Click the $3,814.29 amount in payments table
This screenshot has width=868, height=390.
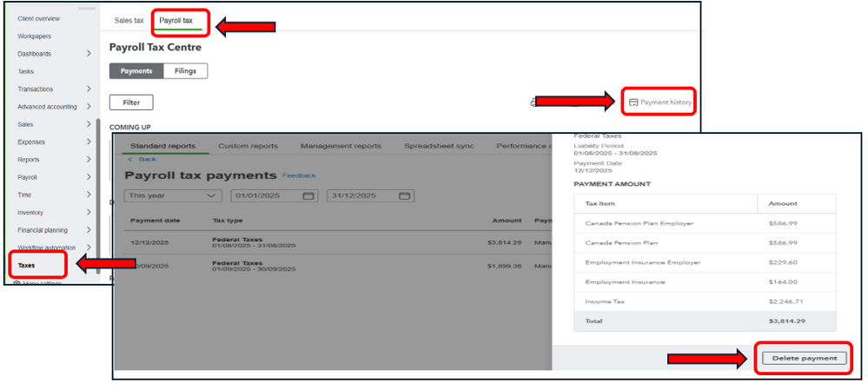[x=504, y=242]
